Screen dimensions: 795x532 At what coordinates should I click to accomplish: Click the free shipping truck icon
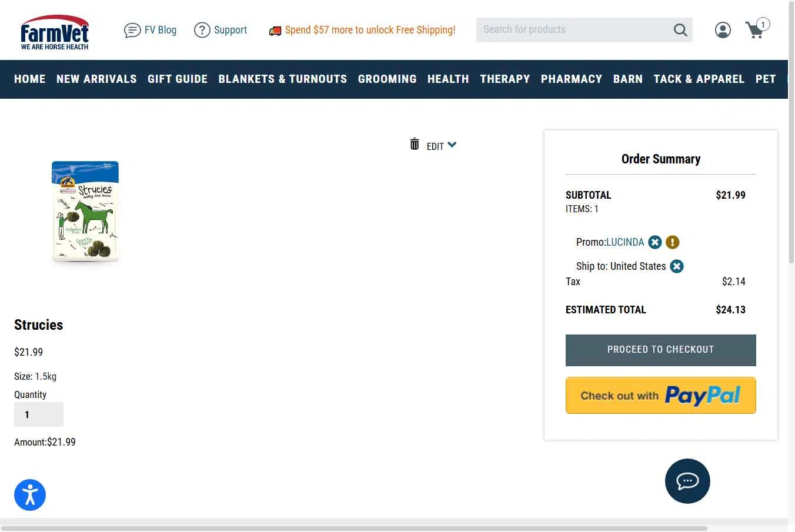(x=275, y=31)
